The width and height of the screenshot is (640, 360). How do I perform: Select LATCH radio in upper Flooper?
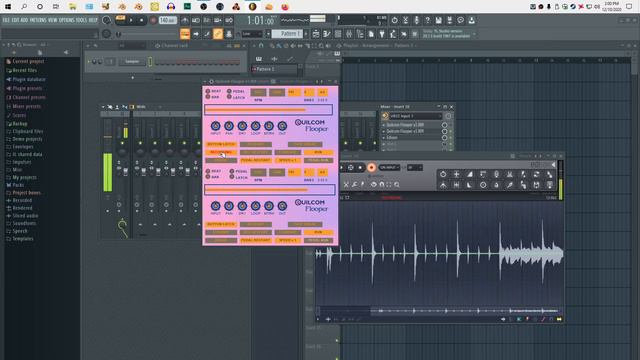(229, 97)
